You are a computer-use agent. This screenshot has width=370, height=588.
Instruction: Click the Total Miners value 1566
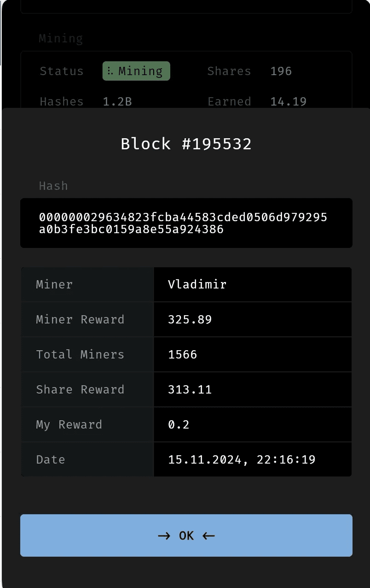(183, 354)
